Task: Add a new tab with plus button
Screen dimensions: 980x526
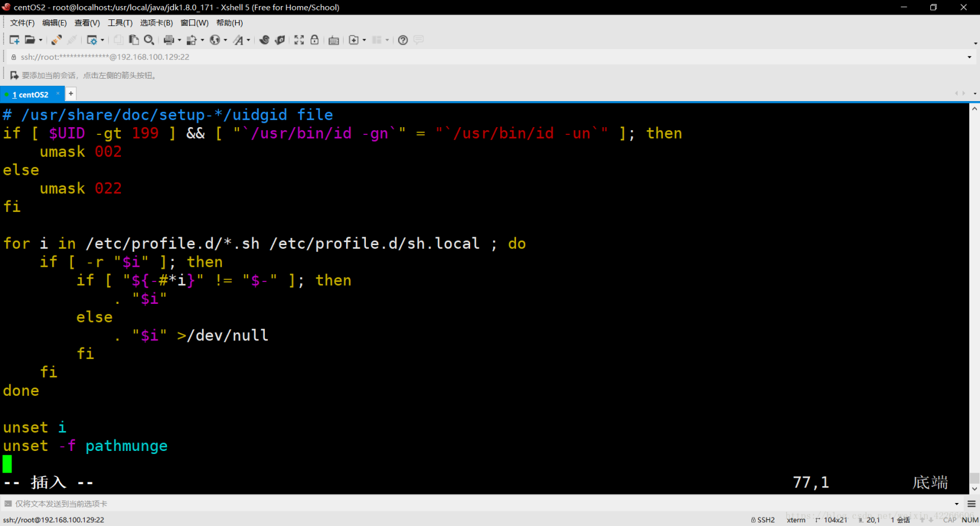Action: tap(71, 93)
